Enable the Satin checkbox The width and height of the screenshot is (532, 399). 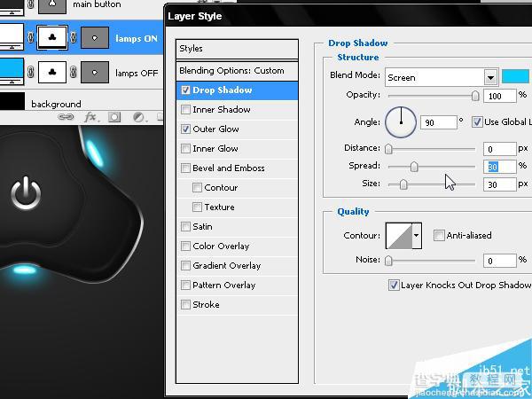[x=185, y=227]
